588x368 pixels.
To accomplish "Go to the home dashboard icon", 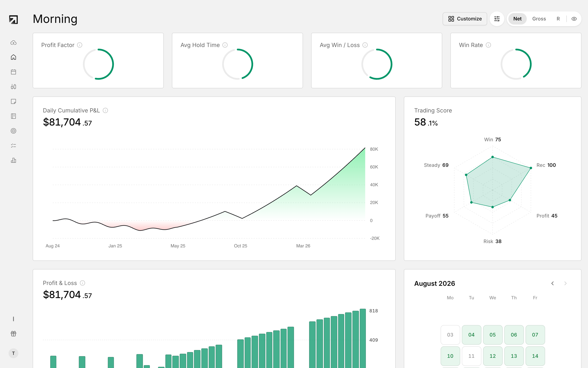I will pyautogui.click(x=13, y=57).
